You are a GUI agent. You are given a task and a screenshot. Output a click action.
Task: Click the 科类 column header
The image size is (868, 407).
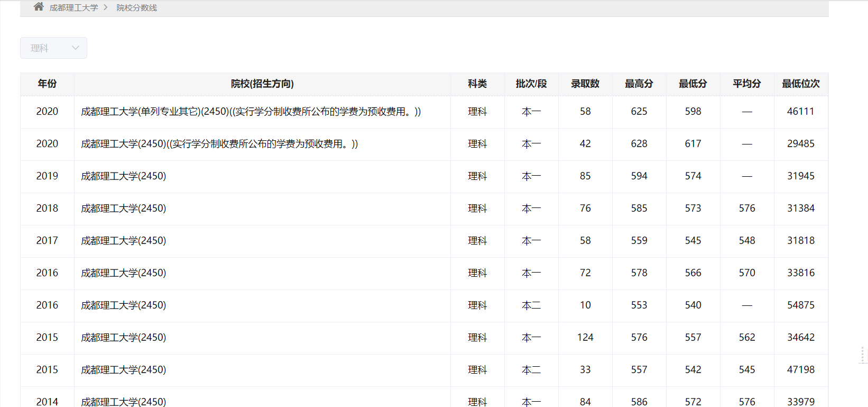click(x=477, y=84)
